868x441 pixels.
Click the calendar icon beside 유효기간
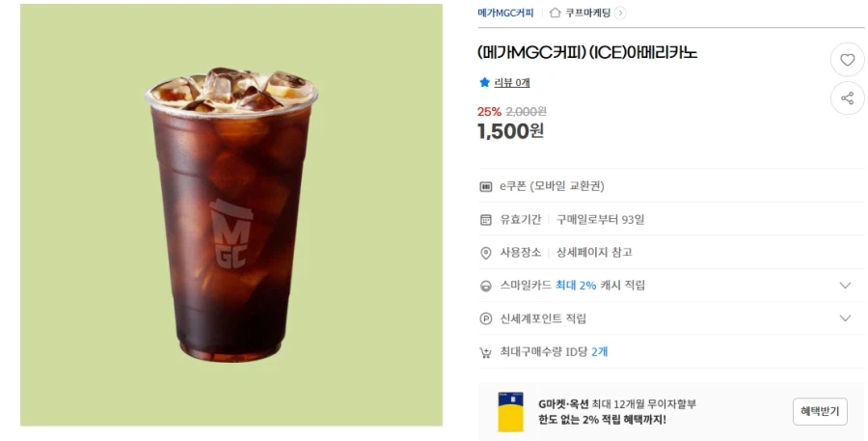pos(485,220)
